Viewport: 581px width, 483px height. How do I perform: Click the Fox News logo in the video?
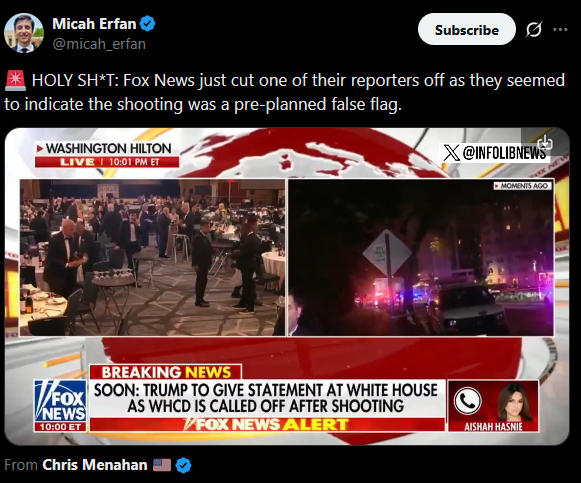tap(60, 406)
